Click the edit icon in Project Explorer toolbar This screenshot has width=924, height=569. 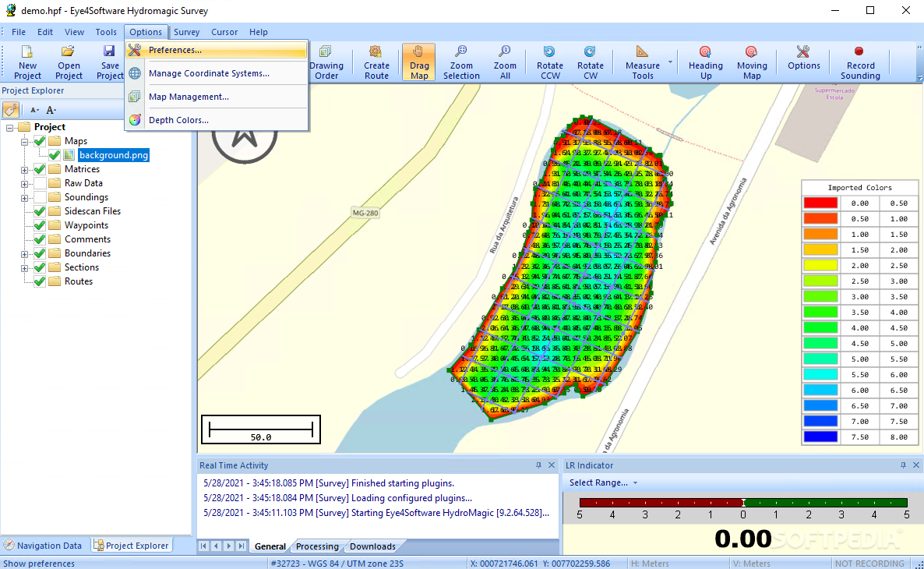(x=11, y=110)
